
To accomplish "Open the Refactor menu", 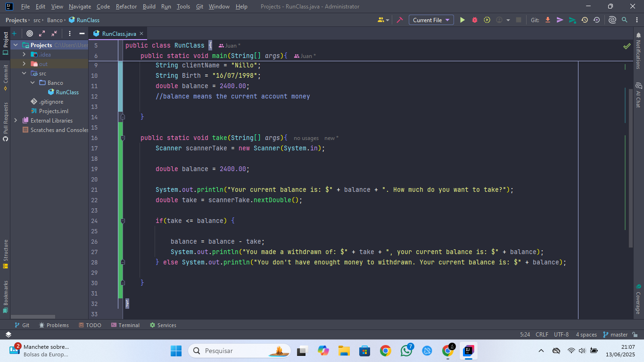I will (x=126, y=7).
